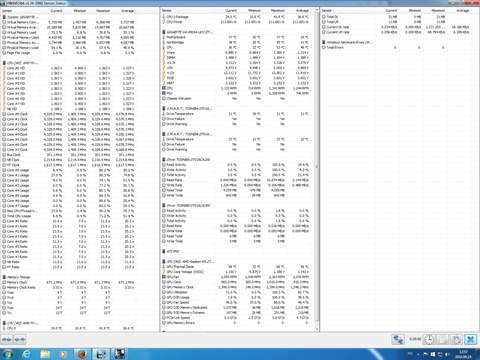The image size is (480, 360).
Task: Select the +12V voltage row
Action: 235,73
